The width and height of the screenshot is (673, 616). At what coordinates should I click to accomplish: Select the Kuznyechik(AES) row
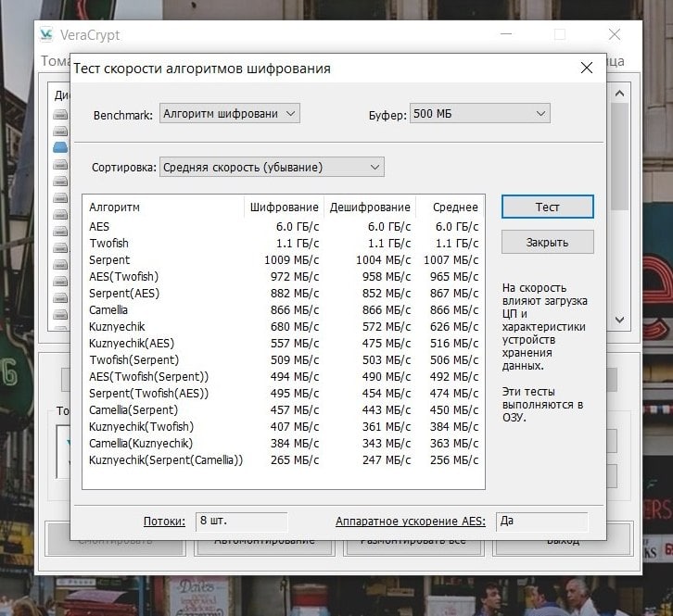click(x=284, y=343)
